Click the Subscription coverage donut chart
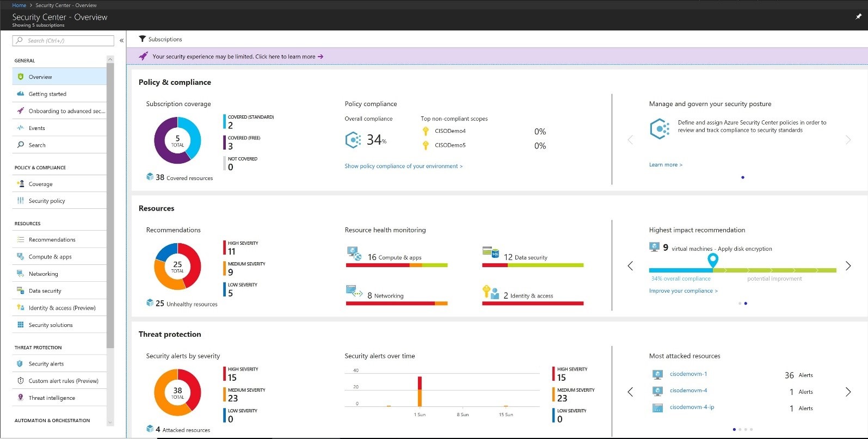 point(177,140)
